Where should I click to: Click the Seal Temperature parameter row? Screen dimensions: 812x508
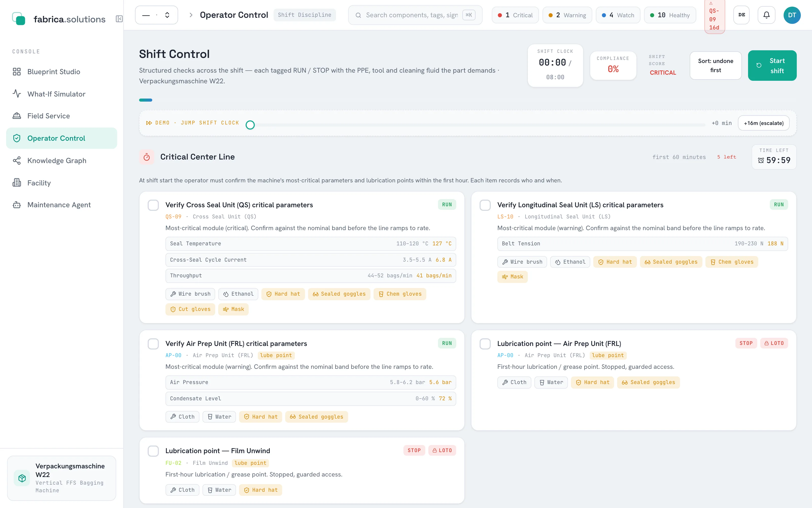(x=311, y=244)
